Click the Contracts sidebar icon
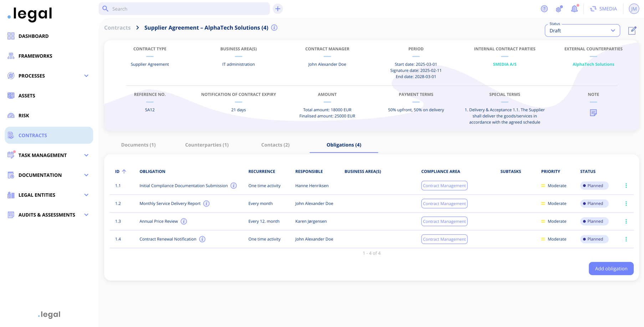The width and height of the screenshot is (644, 327). coord(11,135)
